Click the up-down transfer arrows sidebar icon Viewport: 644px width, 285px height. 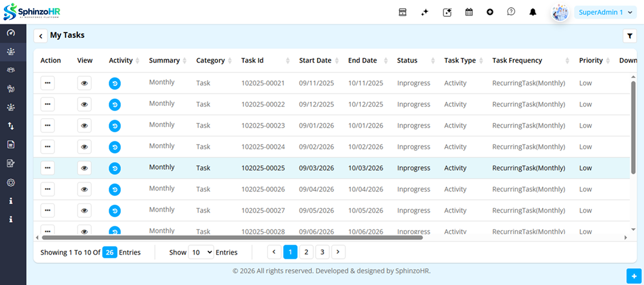pyautogui.click(x=11, y=126)
